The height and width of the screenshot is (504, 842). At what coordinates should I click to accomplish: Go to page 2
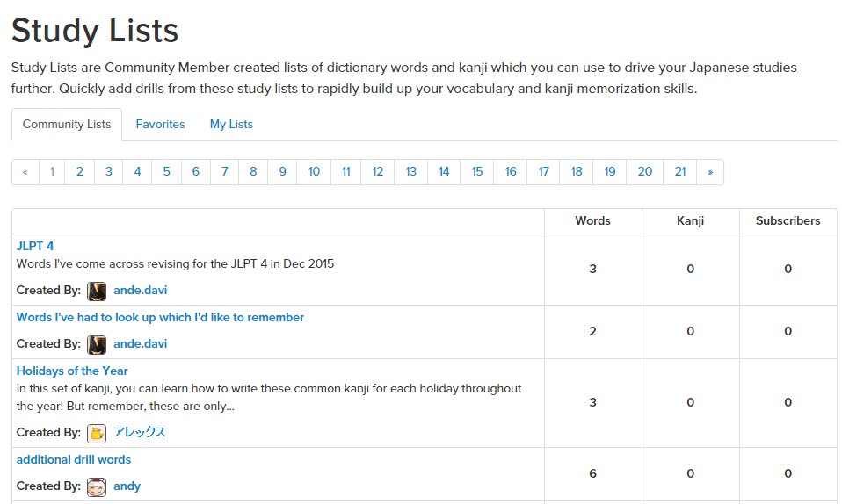point(79,172)
